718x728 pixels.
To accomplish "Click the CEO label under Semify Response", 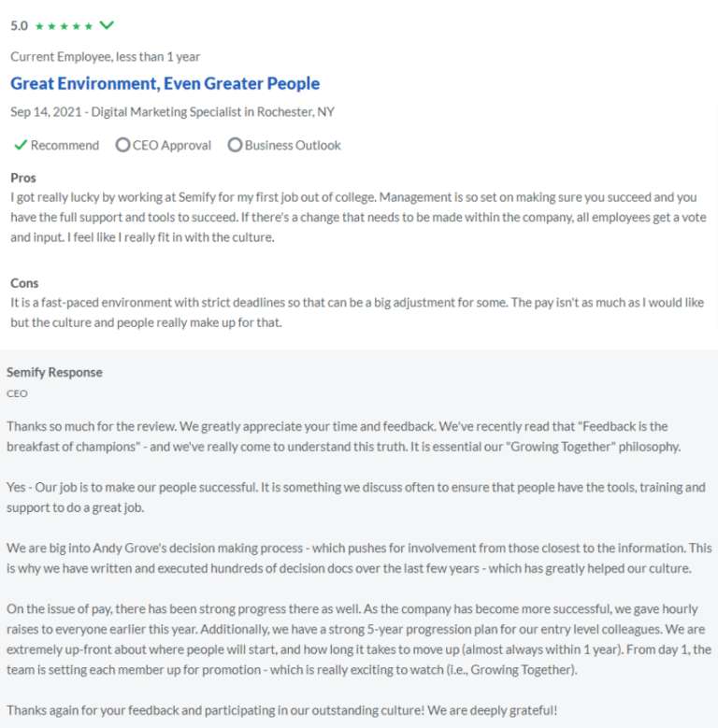I will click(x=17, y=393).
